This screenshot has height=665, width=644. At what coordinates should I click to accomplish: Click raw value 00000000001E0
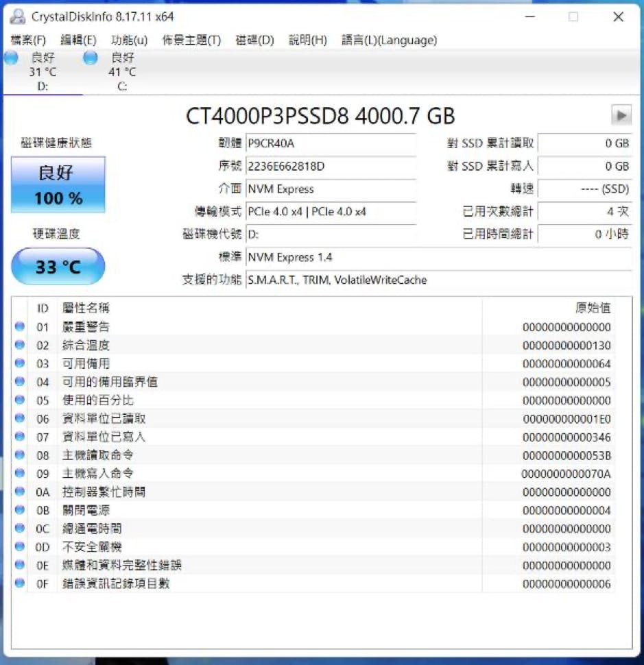coord(567,419)
